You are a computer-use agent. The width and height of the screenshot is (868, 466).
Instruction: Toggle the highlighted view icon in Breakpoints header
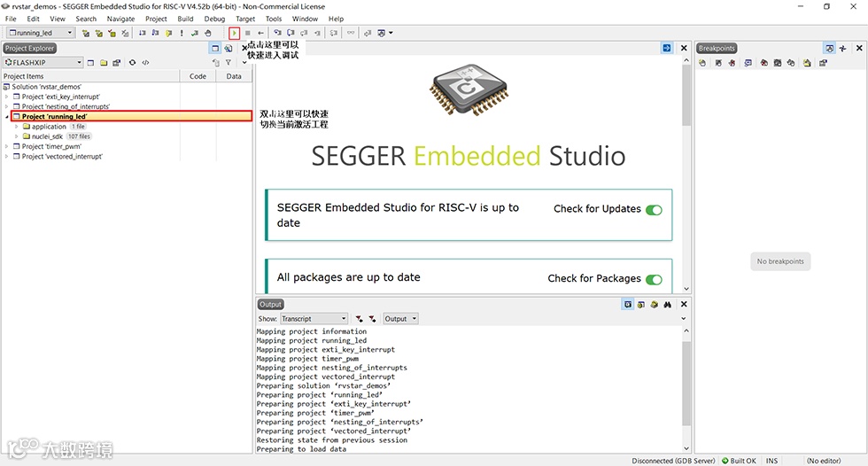click(829, 49)
